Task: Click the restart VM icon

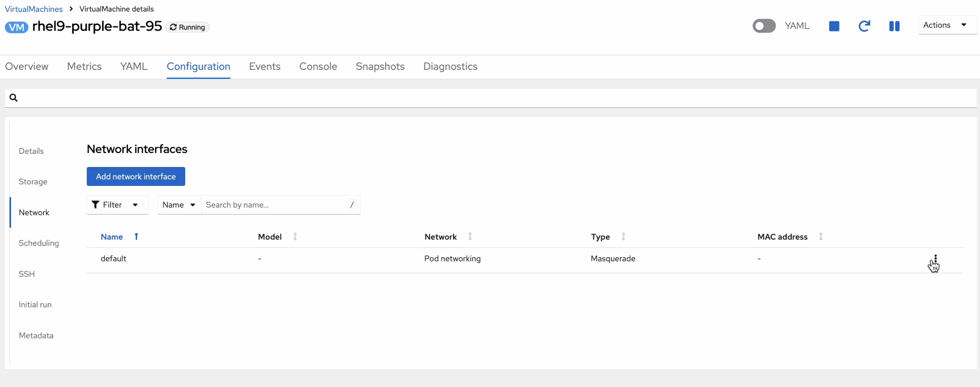Action: coord(864,26)
